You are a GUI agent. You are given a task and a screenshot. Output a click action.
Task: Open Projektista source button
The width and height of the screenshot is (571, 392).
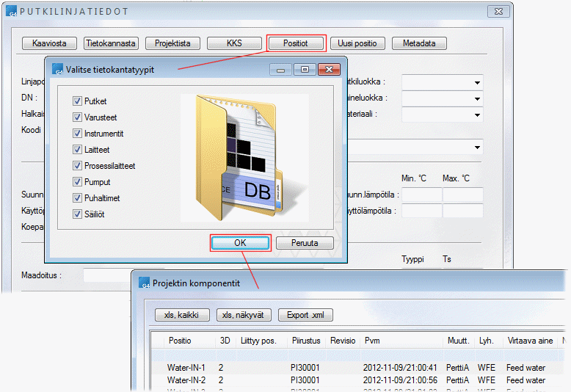click(x=172, y=43)
